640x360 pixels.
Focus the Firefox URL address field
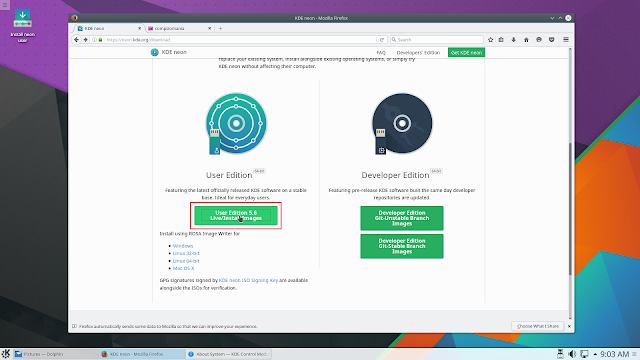click(240, 40)
